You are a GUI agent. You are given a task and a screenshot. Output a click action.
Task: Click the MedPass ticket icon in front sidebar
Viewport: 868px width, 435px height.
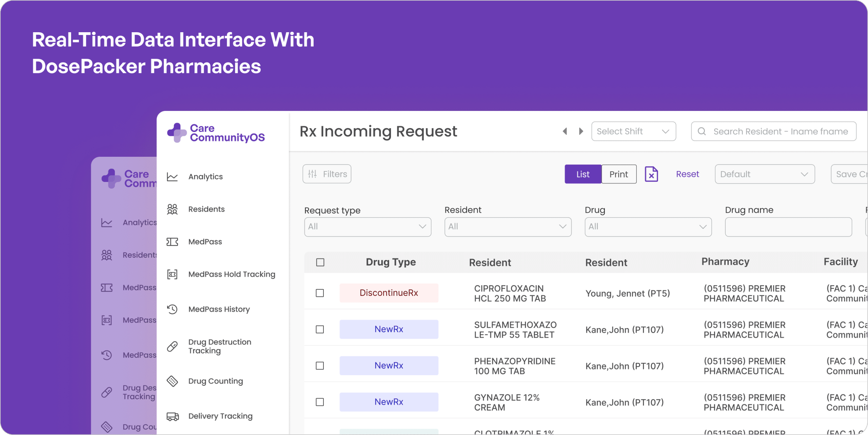(172, 242)
